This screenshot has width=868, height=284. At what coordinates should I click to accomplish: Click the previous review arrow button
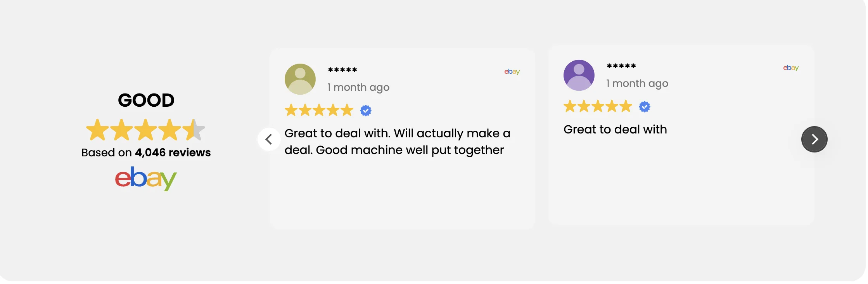click(x=269, y=139)
